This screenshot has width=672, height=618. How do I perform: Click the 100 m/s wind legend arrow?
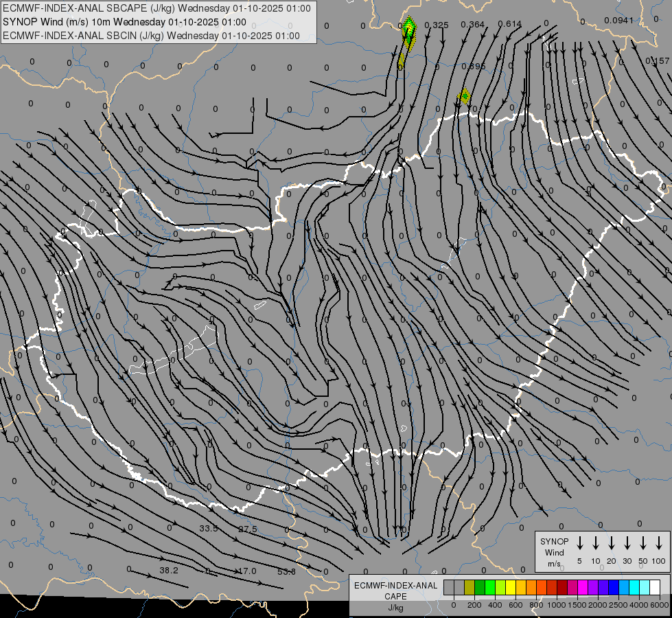659,543
